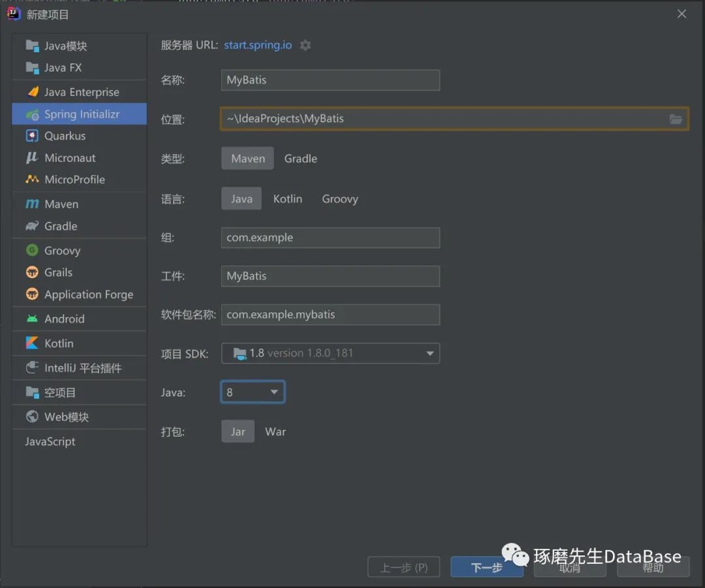
Task: Select Java模块 in the project type list
Action: tap(80, 46)
